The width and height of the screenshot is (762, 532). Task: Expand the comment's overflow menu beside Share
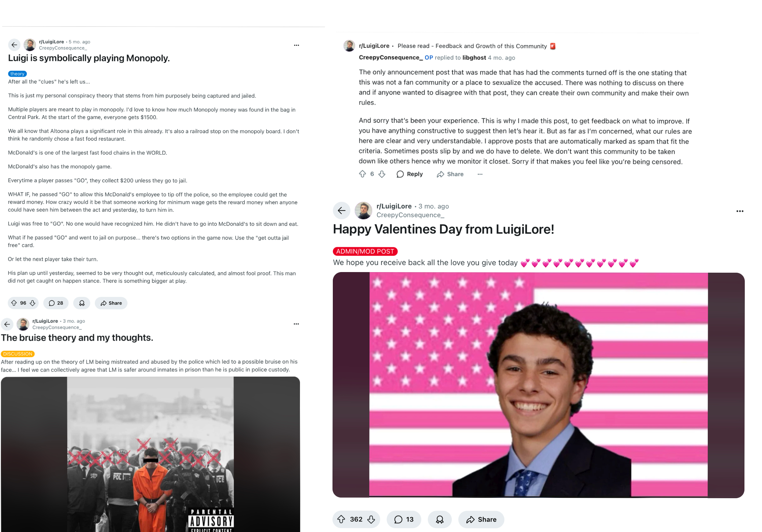click(x=480, y=174)
